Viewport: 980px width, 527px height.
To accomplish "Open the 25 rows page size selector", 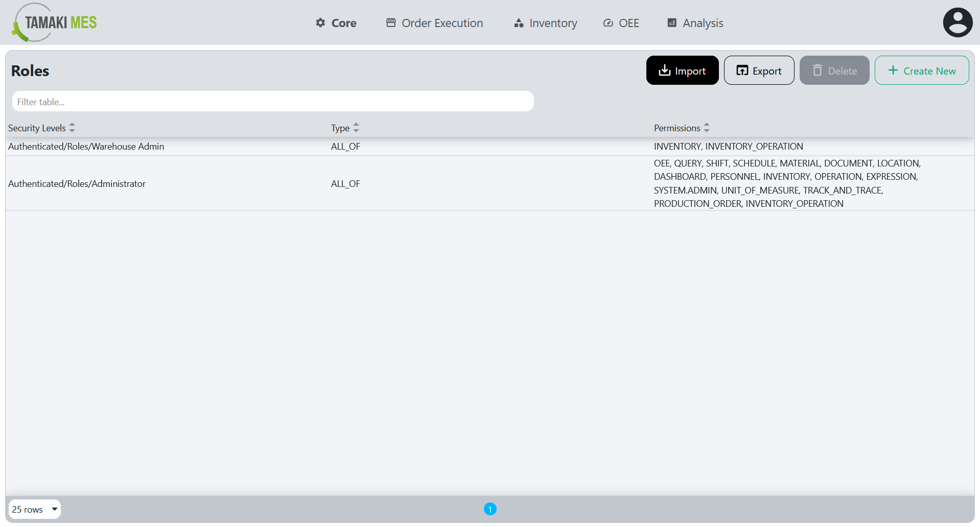I will click(34, 509).
